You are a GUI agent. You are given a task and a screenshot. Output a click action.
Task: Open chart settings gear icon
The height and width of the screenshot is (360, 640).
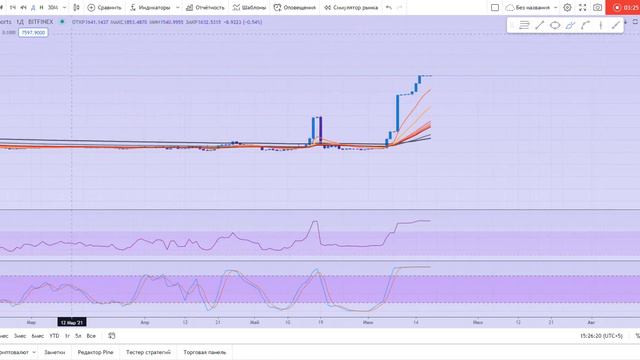pyautogui.click(x=567, y=7)
